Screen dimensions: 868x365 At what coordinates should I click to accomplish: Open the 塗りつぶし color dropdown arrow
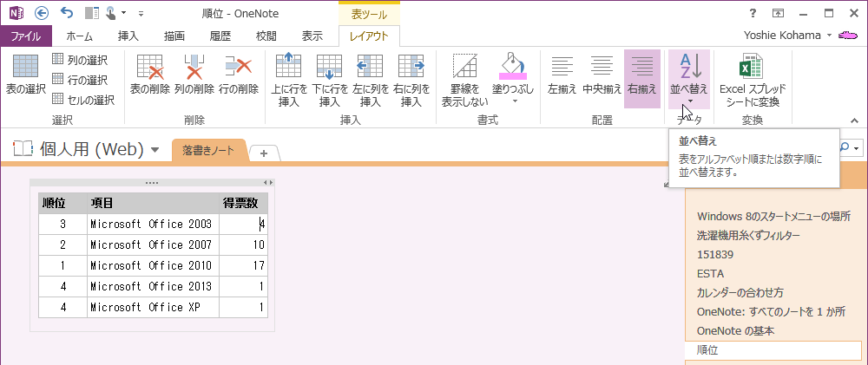(x=514, y=101)
